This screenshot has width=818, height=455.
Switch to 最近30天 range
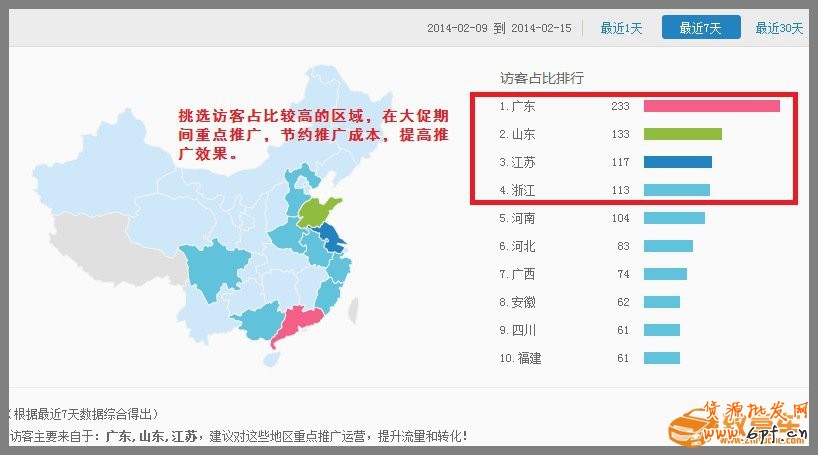779,28
